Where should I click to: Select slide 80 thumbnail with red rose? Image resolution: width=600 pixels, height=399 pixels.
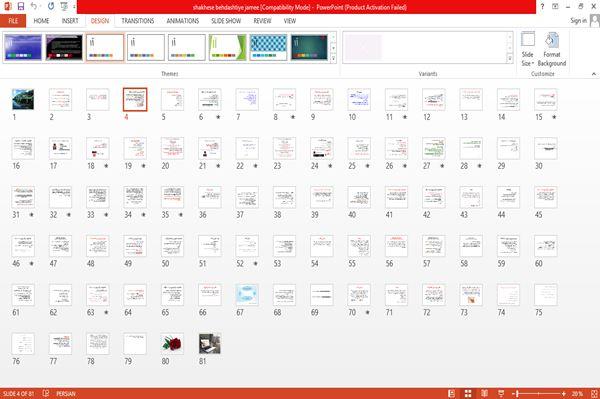pyautogui.click(x=172, y=344)
